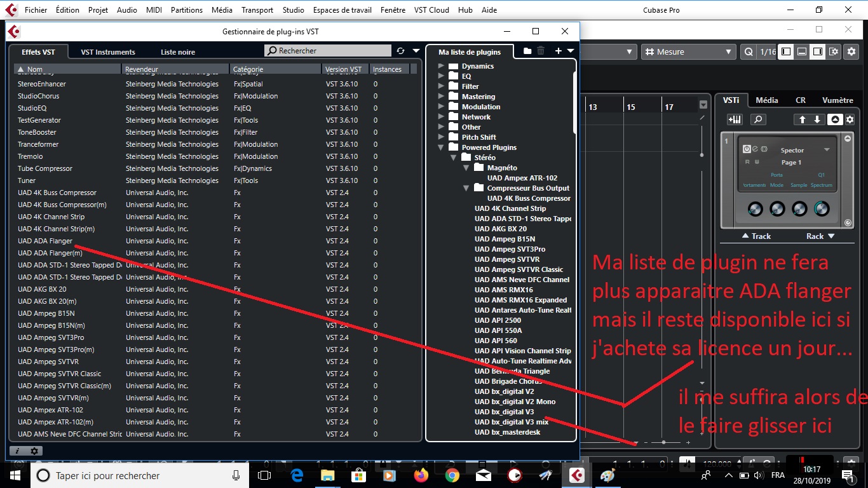The width and height of the screenshot is (868, 488).
Task: Open the Studio menu
Action: click(293, 10)
